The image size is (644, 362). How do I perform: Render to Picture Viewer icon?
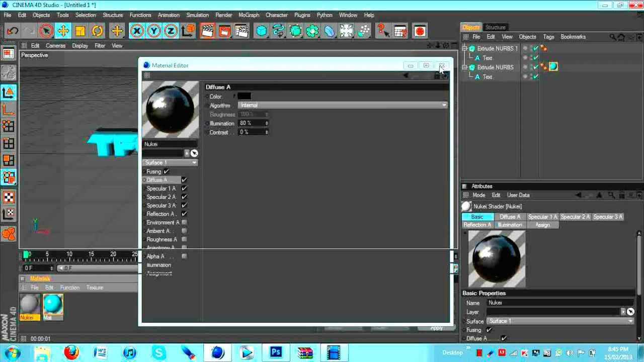tap(224, 31)
